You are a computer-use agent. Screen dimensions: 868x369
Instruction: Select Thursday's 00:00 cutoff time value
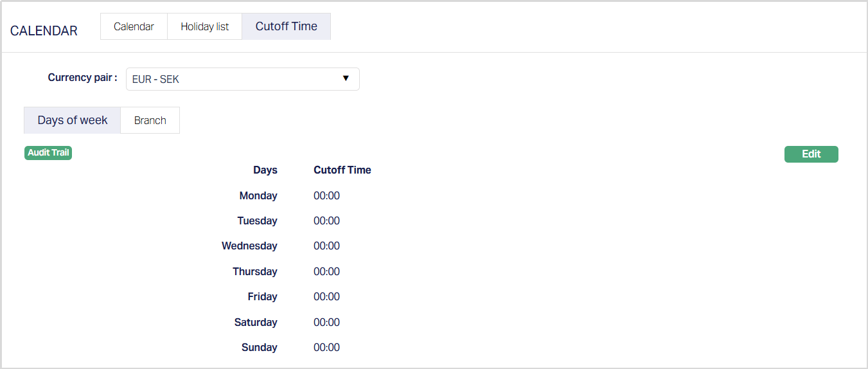[326, 272]
